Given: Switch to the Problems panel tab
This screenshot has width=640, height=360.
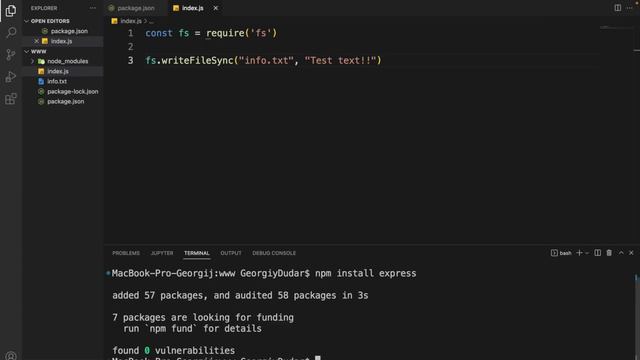Looking at the screenshot, I should coord(126,253).
